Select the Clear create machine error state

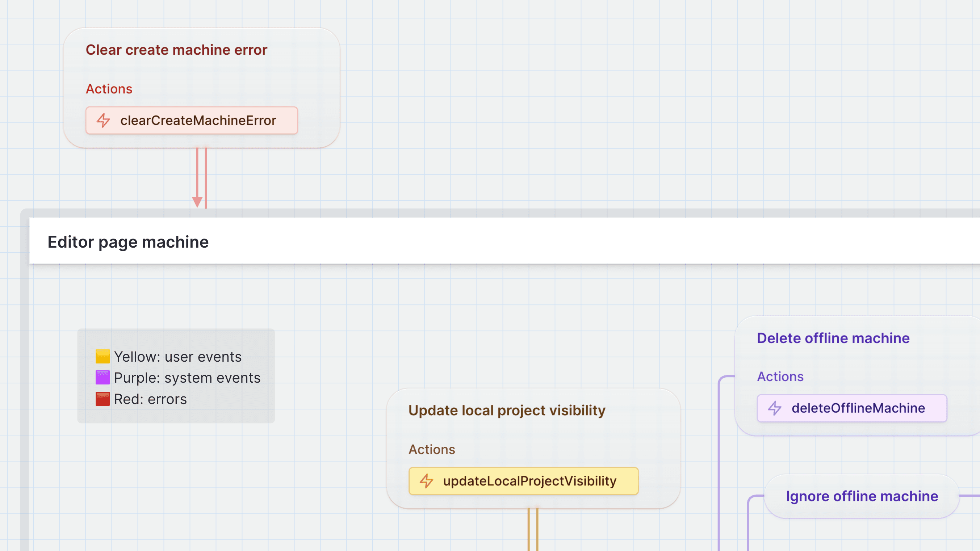[177, 50]
